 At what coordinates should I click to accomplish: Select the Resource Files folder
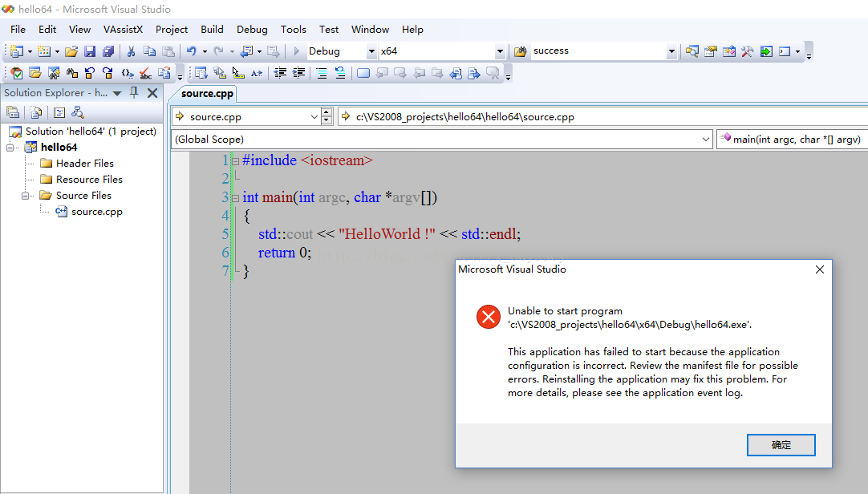[89, 179]
